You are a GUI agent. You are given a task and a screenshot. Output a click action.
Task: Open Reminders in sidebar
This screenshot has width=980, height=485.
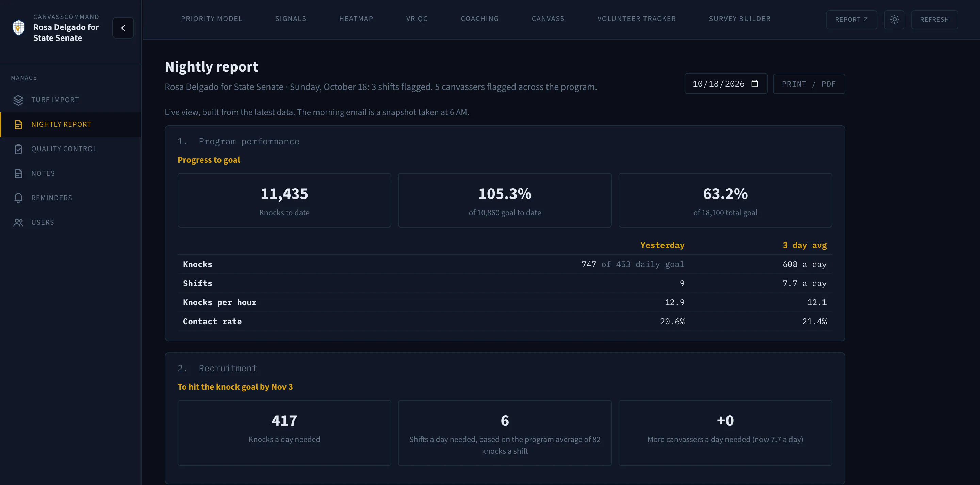71,198
